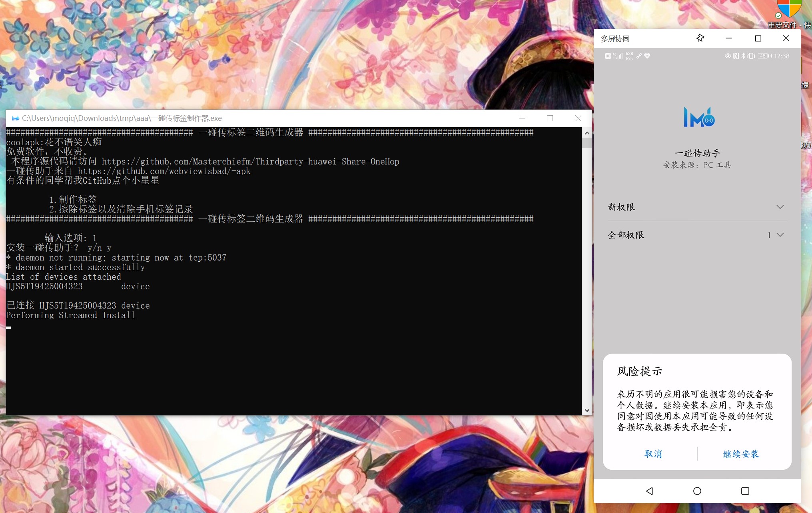Close the 多屏协同 window
The width and height of the screenshot is (812, 513).
[786, 38]
